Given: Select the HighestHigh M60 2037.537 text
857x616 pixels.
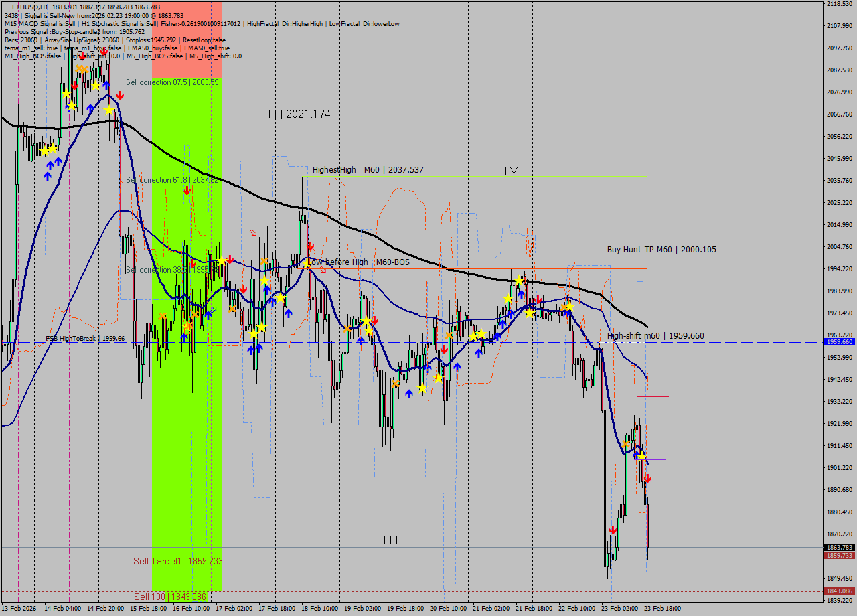Looking at the screenshot, I should click(367, 170).
